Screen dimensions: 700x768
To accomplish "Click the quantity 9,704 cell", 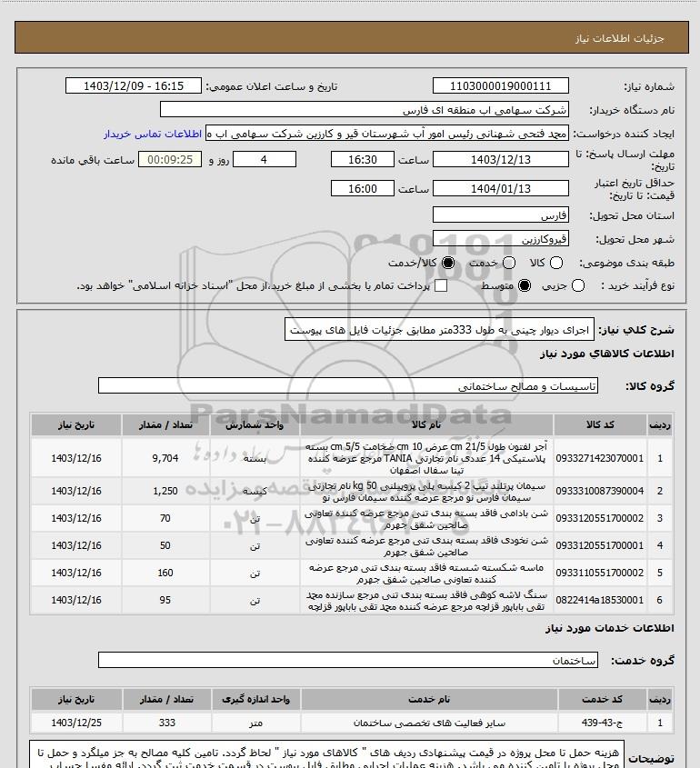I will coord(165,458).
